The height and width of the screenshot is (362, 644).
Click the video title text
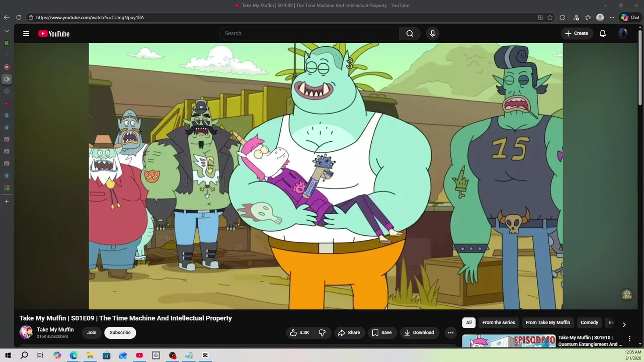tap(126, 318)
